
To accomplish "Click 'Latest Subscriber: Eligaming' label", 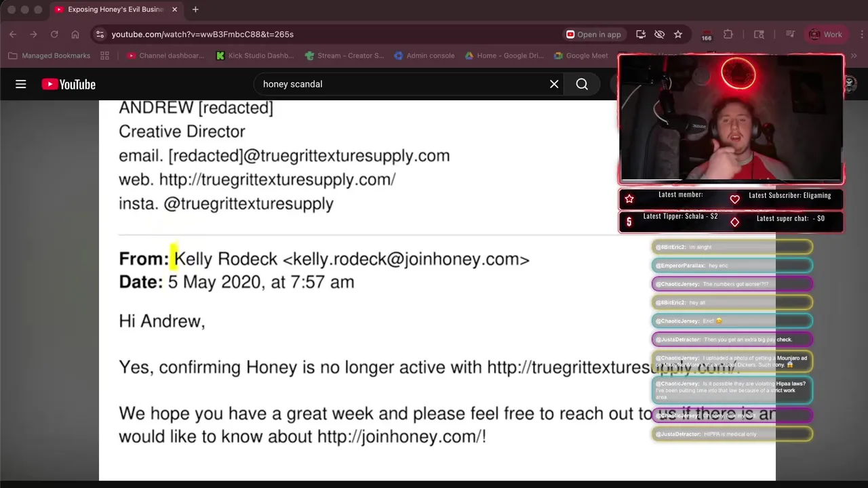I will pyautogui.click(x=789, y=195).
